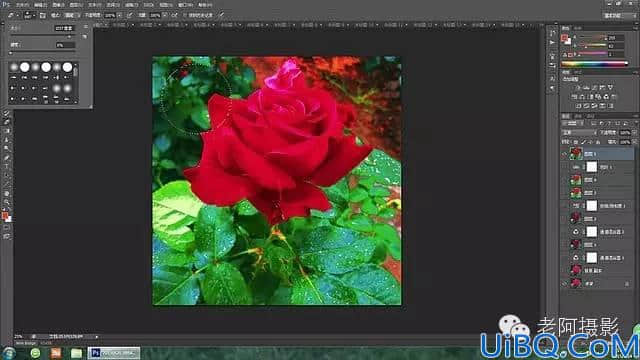Open the 3D menu
The height and width of the screenshot is (360, 640).
pyautogui.click(x=149, y=5)
